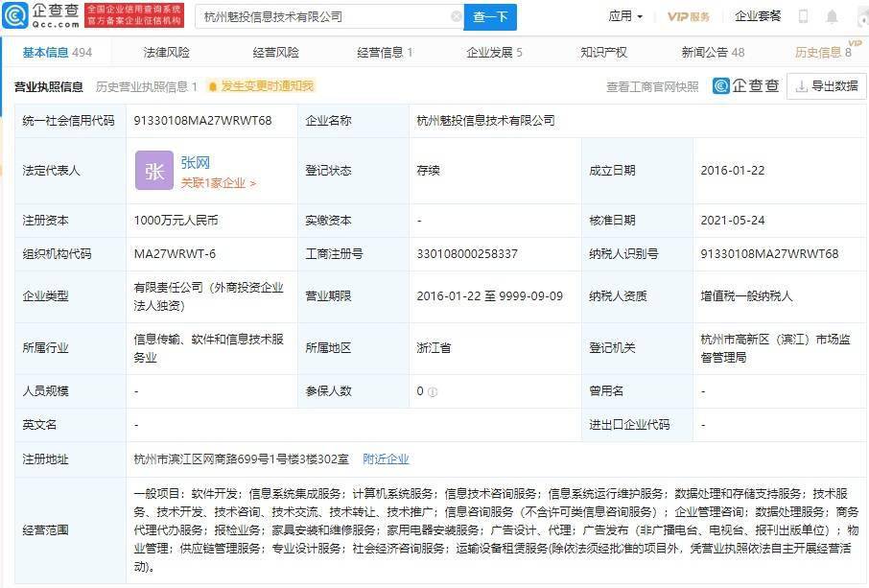This screenshot has height=588, width=869.
Task: Click the 张 avatar thumbnail
Action: click(x=154, y=171)
